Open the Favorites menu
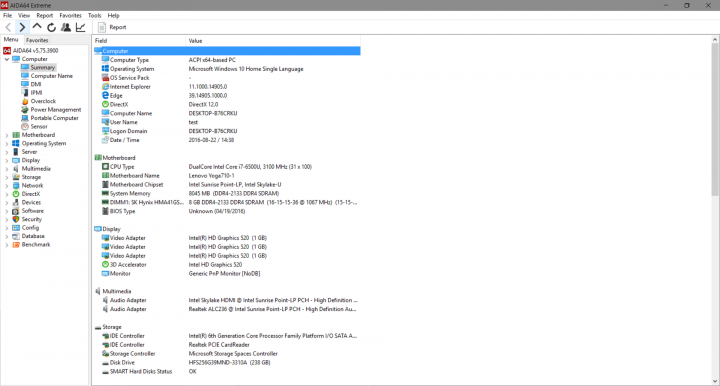This screenshot has height=386, width=720. [70, 15]
